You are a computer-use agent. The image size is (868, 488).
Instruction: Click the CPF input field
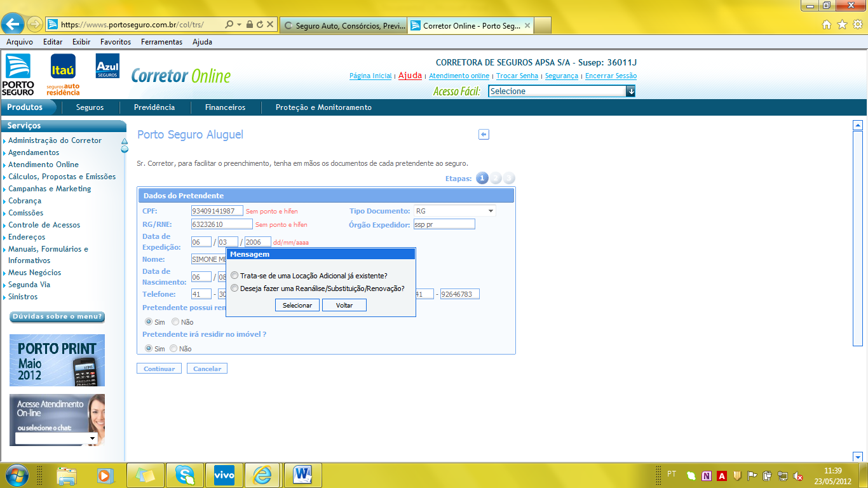coord(217,211)
